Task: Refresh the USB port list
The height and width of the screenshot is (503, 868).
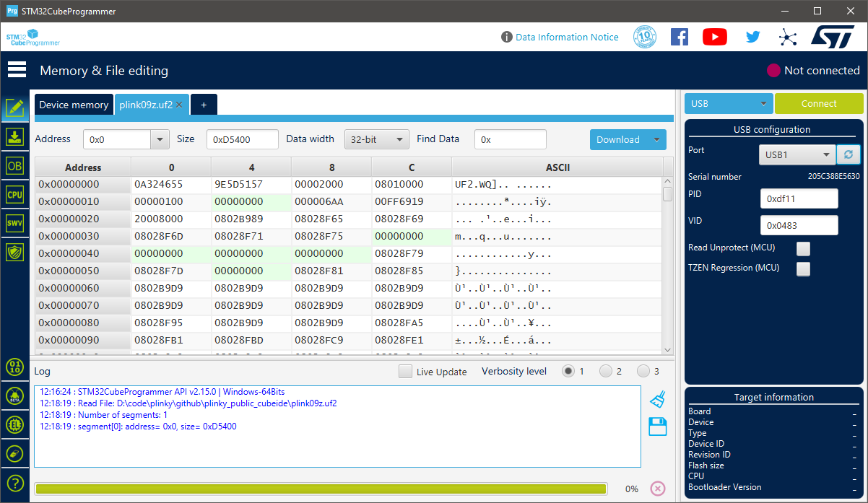Action: tap(848, 154)
